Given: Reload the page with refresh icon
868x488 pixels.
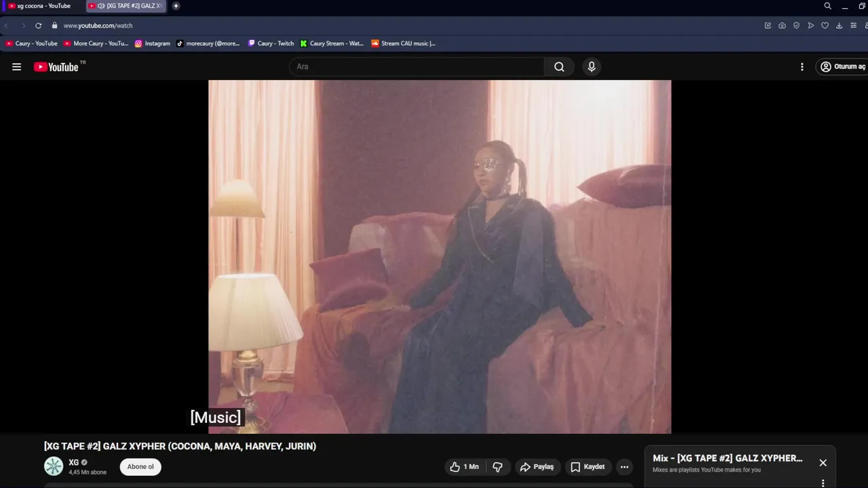Looking at the screenshot, I should coord(38,26).
